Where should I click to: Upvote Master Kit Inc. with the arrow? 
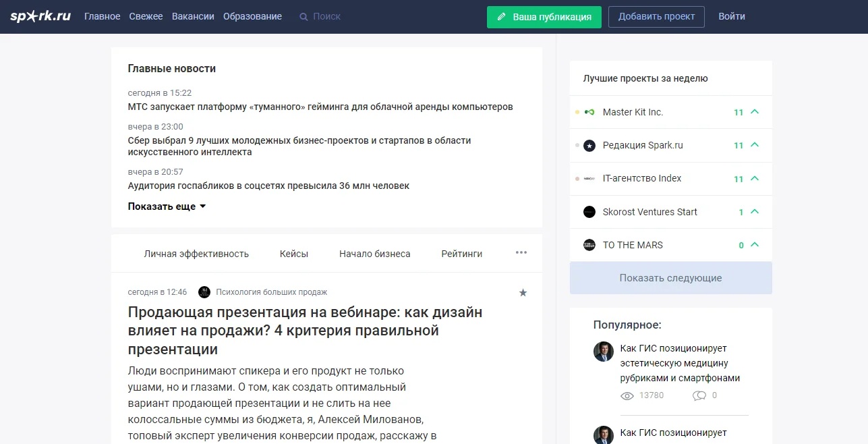[755, 112]
